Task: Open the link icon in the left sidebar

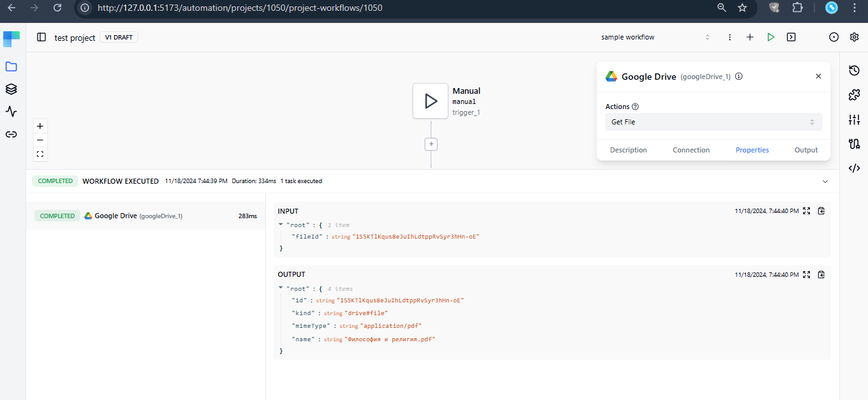Action: click(11, 134)
